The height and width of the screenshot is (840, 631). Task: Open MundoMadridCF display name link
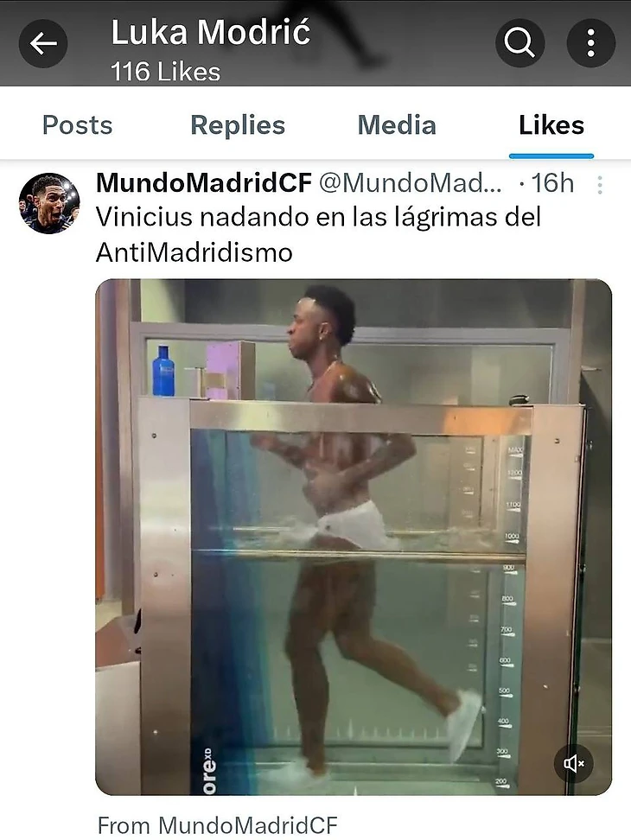click(x=203, y=183)
